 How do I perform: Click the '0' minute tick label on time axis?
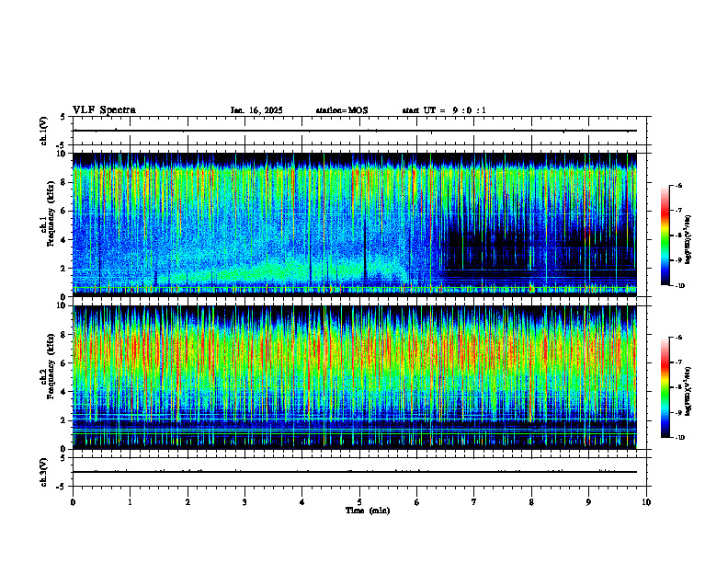click(73, 502)
